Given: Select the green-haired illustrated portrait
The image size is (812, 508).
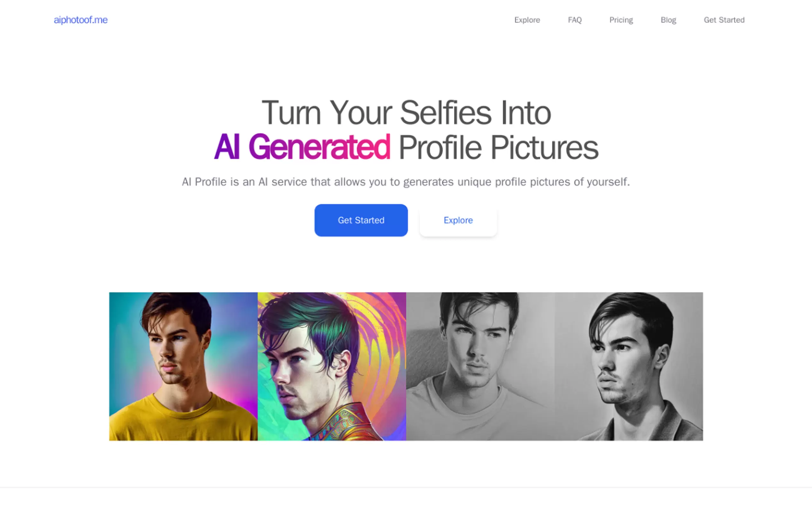Looking at the screenshot, I should (332, 366).
